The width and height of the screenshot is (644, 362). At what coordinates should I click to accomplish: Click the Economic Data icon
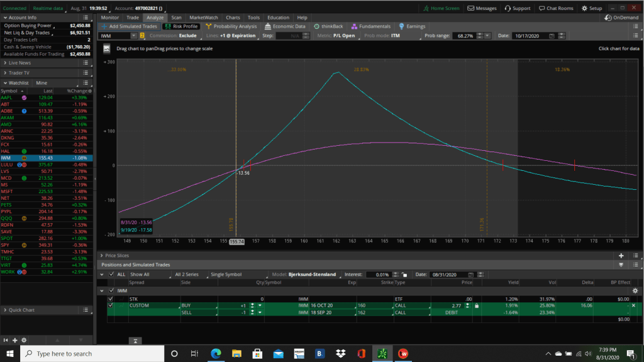point(268,26)
